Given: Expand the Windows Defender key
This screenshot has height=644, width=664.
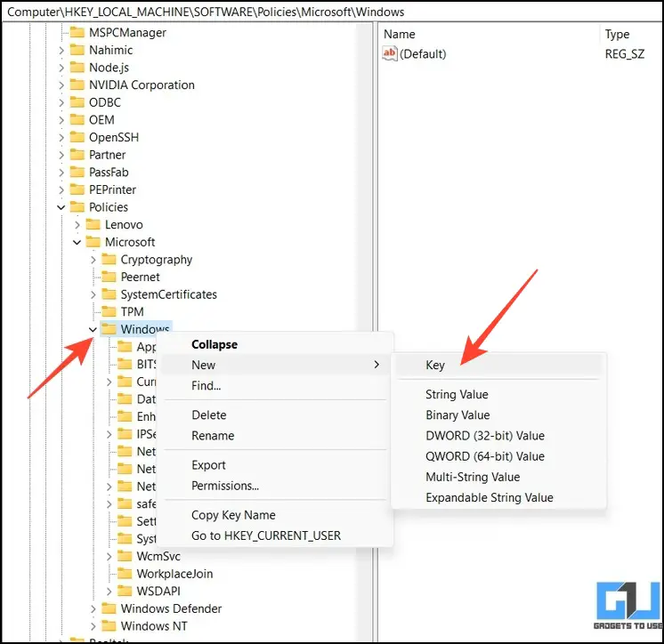Looking at the screenshot, I should (x=93, y=609).
